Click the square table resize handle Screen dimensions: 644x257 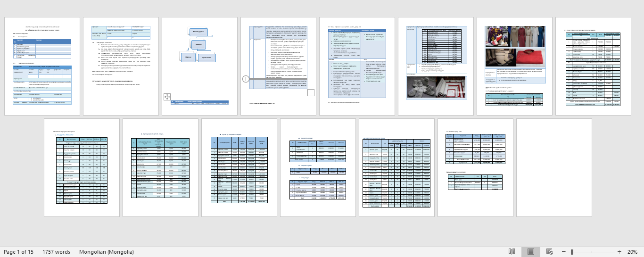[311, 93]
